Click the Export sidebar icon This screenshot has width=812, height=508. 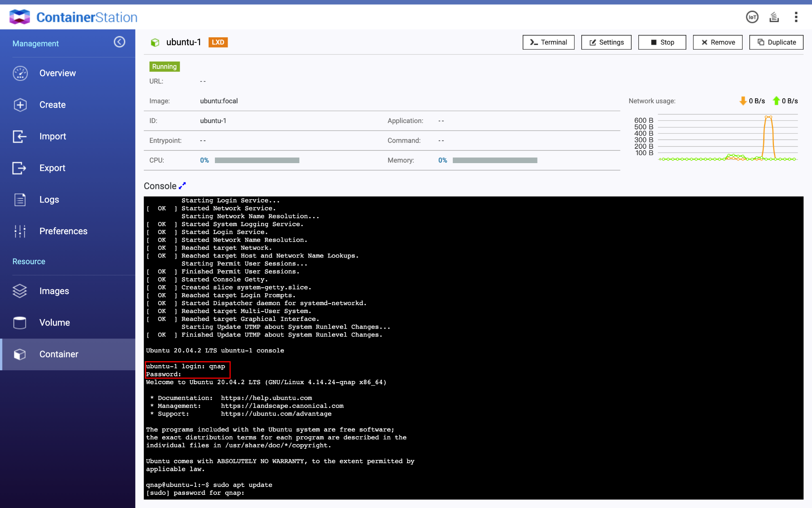pos(20,168)
